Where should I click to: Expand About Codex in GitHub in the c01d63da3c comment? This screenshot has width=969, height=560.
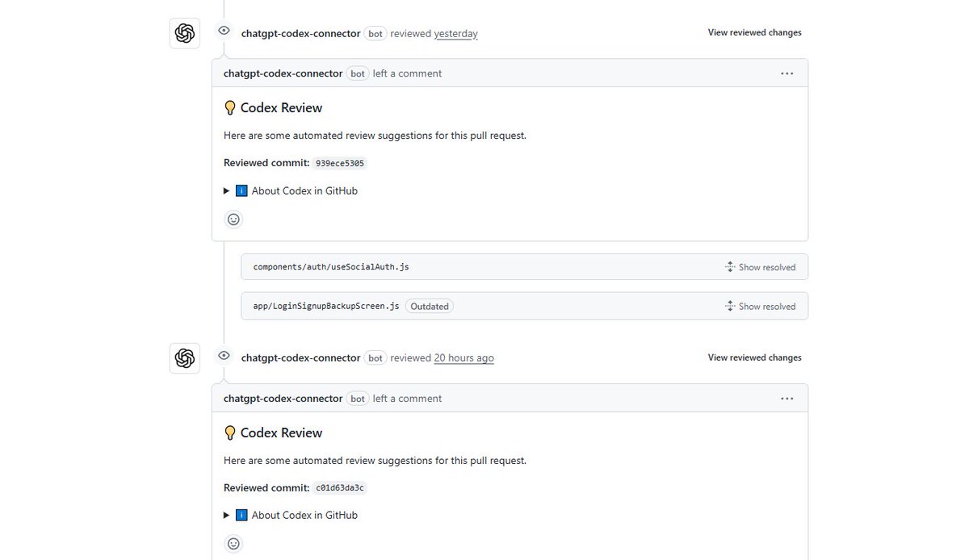click(x=291, y=516)
